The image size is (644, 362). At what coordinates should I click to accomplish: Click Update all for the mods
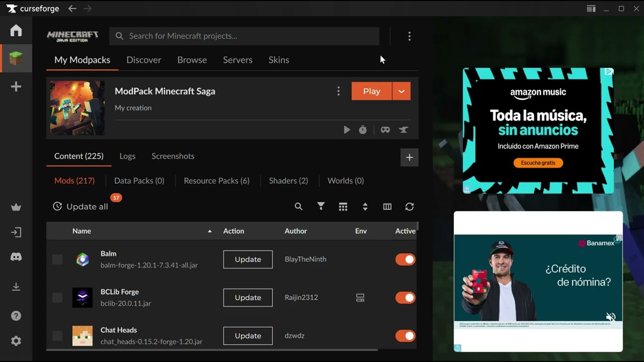[80, 207]
